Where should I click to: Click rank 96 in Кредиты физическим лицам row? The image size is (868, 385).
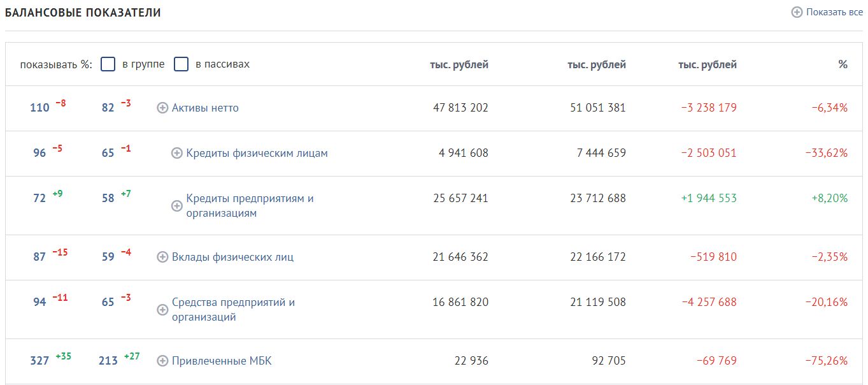coord(39,153)
